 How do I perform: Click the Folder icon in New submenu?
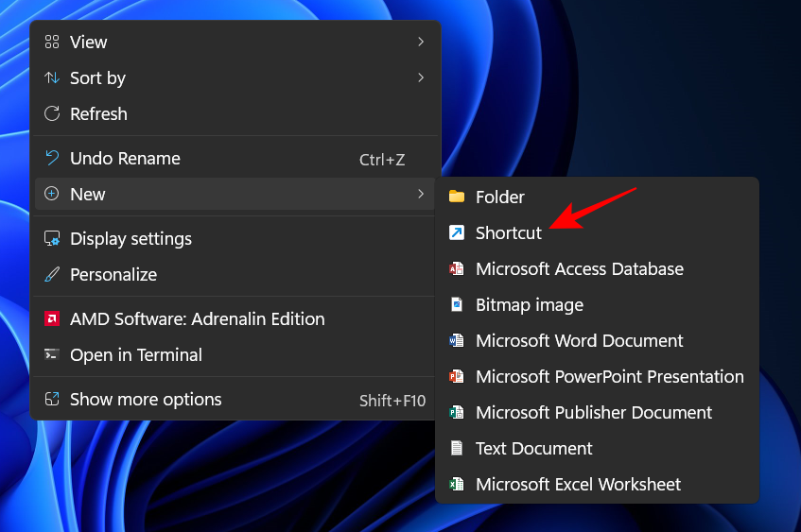click(457, 197)
